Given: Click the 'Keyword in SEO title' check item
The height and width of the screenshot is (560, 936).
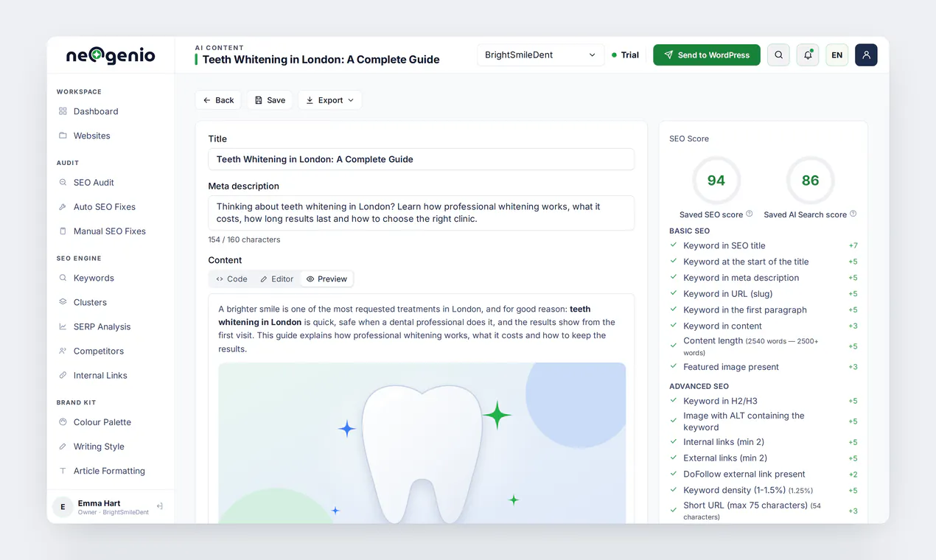Looking at the screenshot, I should (764, 245).
